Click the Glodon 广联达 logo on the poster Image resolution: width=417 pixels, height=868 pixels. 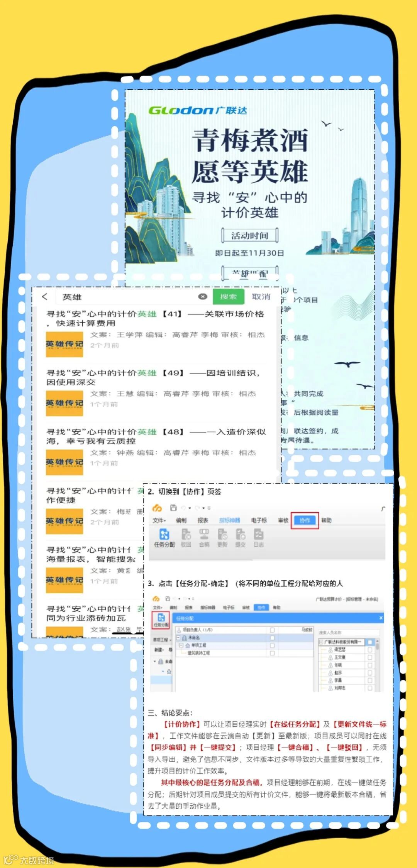[198, 110]
